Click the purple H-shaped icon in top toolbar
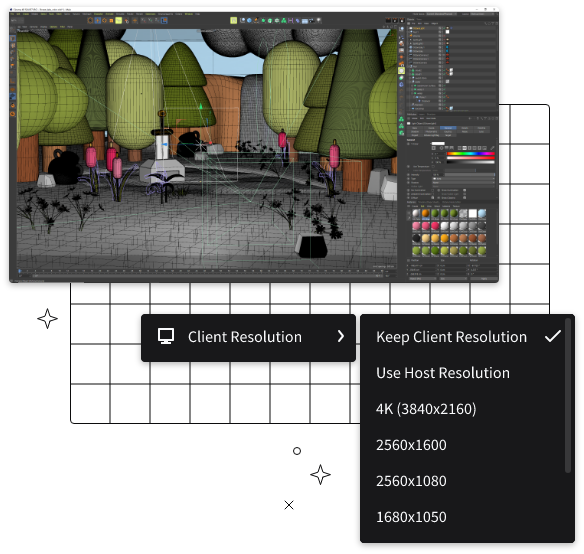Image resolution: width=584 pixels, height=554 pixels. click(x=291, y=20)
